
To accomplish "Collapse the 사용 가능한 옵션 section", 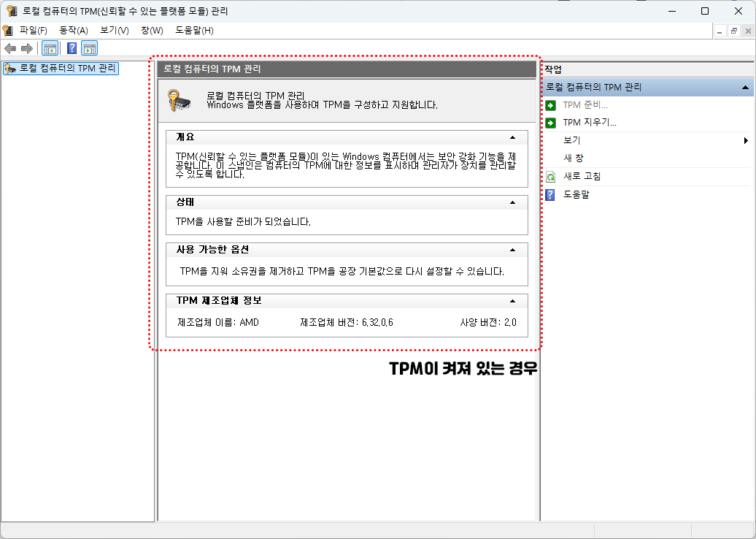I will (x=512, y=250).
